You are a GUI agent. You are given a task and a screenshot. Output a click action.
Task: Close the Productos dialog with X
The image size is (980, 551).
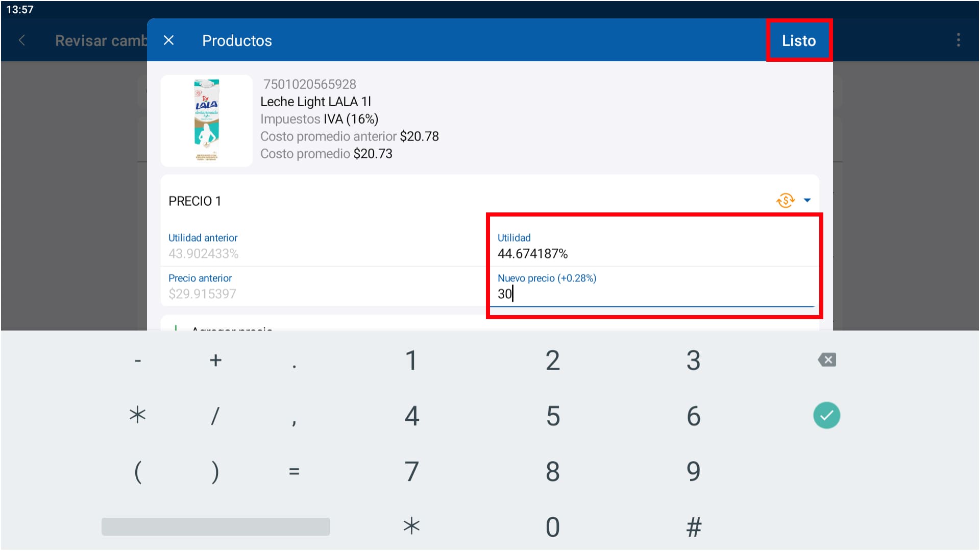pyautogui.click(x=168, y=40)
